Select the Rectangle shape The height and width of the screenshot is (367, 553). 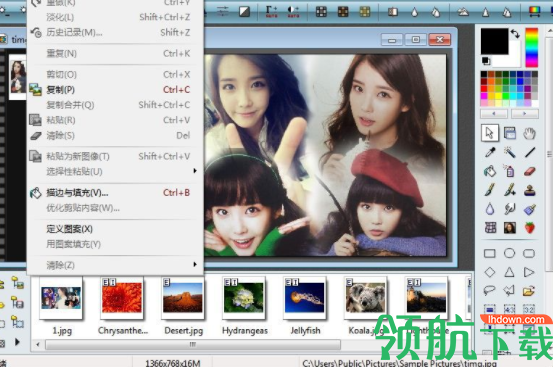(490, 253)
